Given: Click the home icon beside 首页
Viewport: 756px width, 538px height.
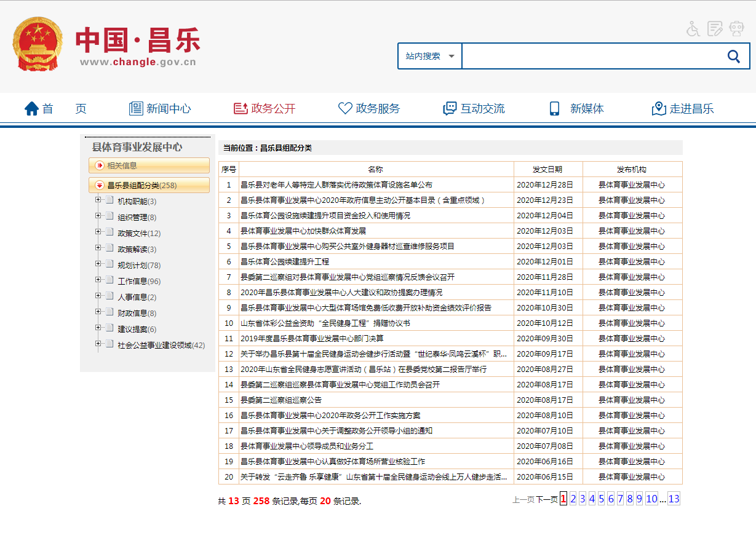Looking at the screenshot, I should coord(31,109).
